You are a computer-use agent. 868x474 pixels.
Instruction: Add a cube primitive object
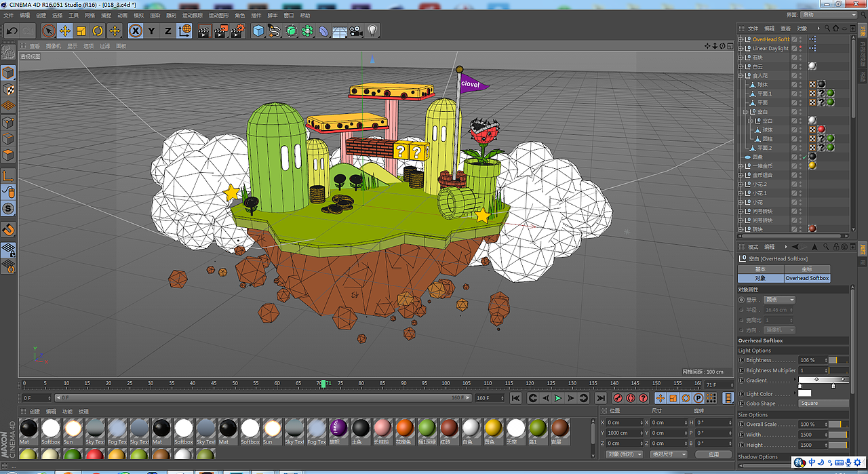258,31
